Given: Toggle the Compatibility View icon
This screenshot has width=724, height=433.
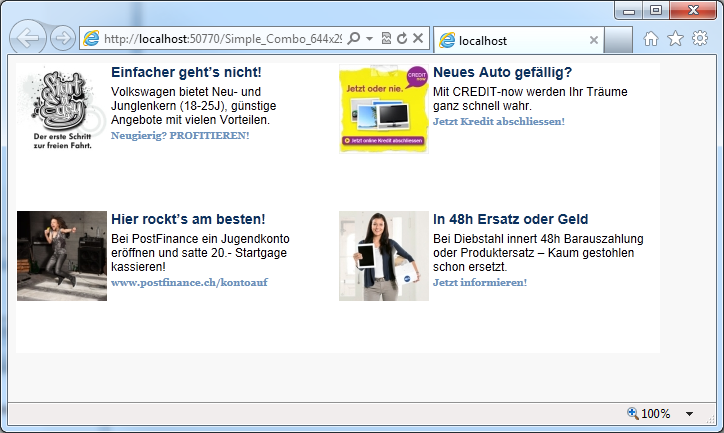Looking at the screenshot, I should (386, 38).
